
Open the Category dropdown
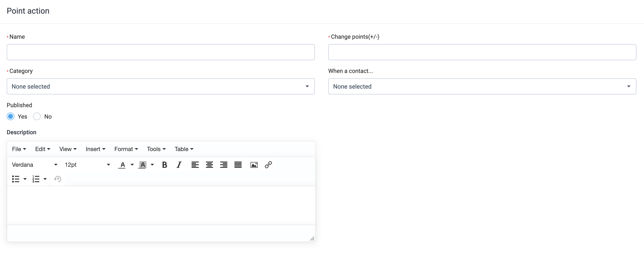[x=161, y=86]
